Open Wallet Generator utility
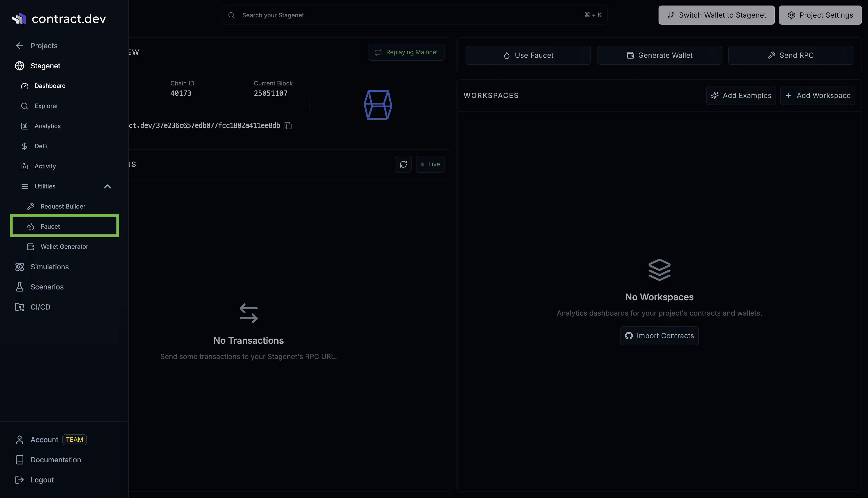 click(64, 246)
